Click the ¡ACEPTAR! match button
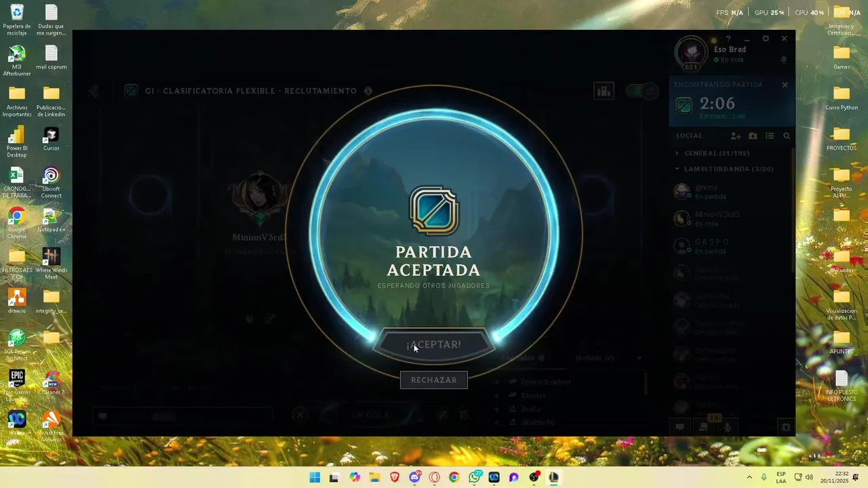This screenshot has height=488, width=868. pos(434,345)
